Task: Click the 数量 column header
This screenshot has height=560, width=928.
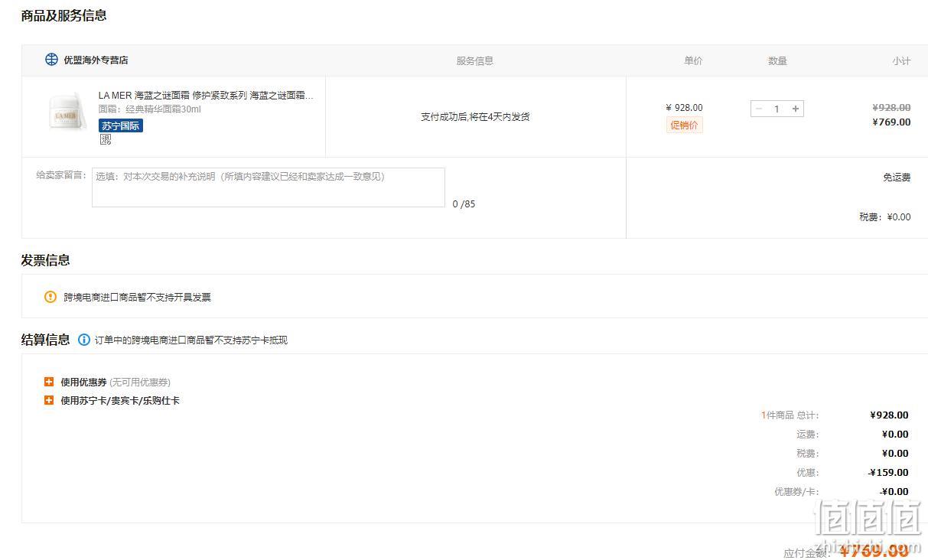Action: pos(777,61)
